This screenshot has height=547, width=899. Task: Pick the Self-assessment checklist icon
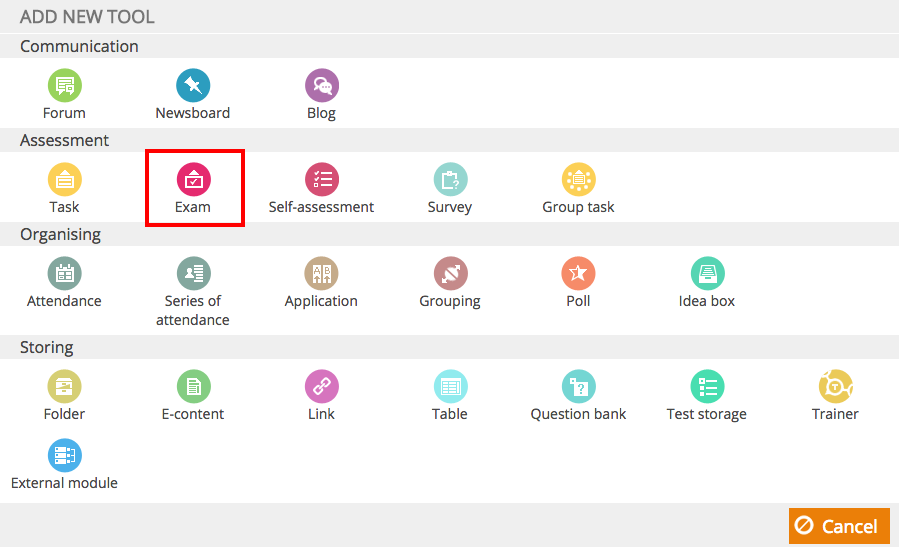pyautogui.click(x=322, y=179)
